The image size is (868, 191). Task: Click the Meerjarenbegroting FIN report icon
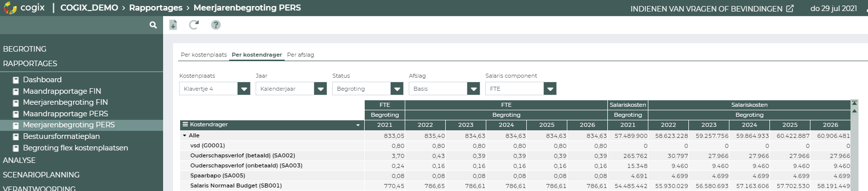coord(16,102)
